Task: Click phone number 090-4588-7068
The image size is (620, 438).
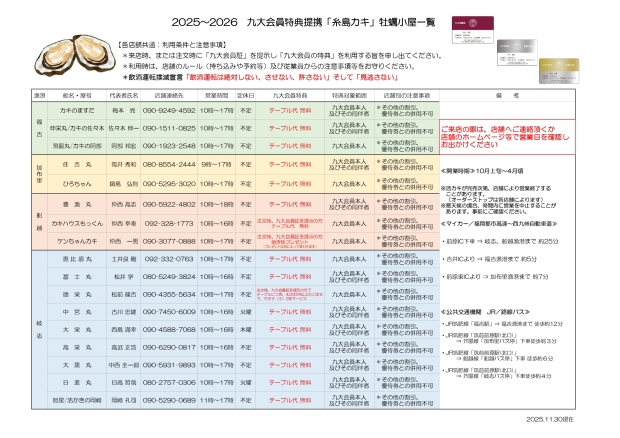Action: pyautogui.click(x=169, y=329)
